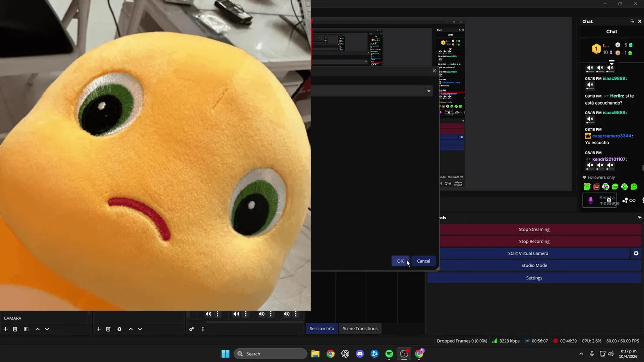Click 8228 kbps bitrate indicator
644x362 pixels.
(x=506, y=341)
